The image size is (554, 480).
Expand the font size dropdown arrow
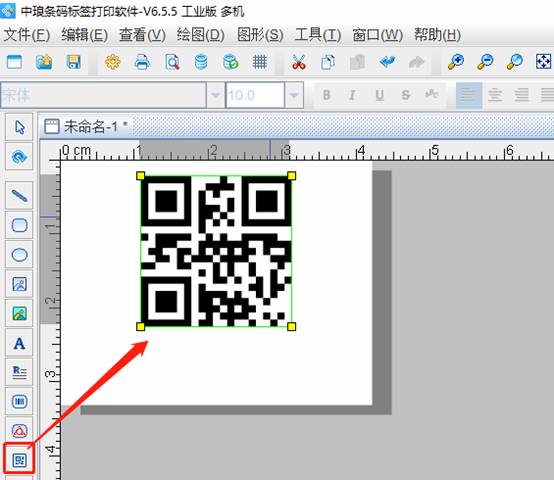tap(294, 95)
